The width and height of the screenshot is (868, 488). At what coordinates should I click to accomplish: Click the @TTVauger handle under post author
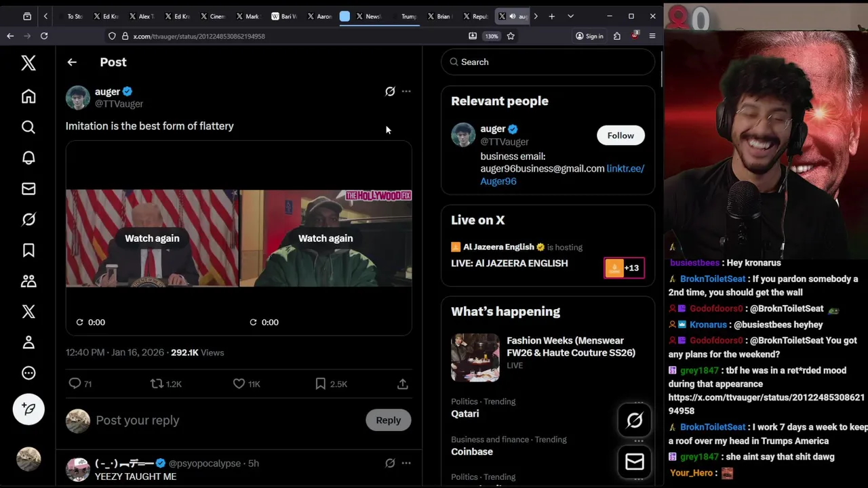tap(119, 104)
